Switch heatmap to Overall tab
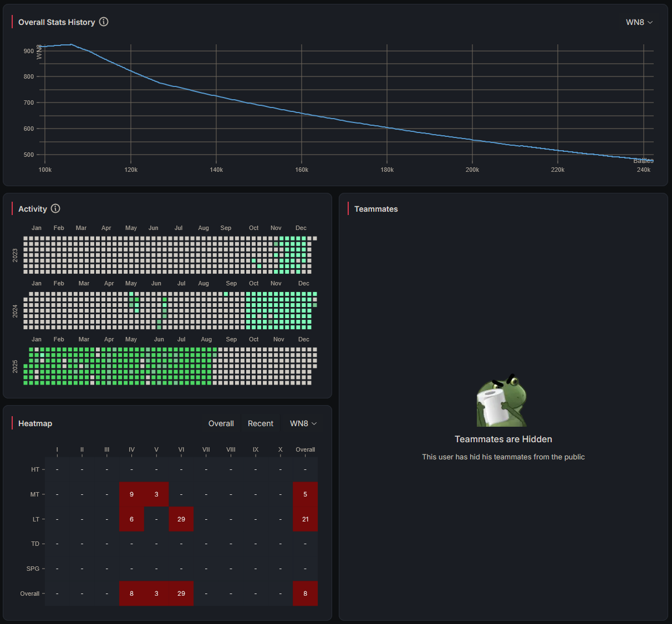This screenshot has height=624, width=672. (x=221, y=423)
